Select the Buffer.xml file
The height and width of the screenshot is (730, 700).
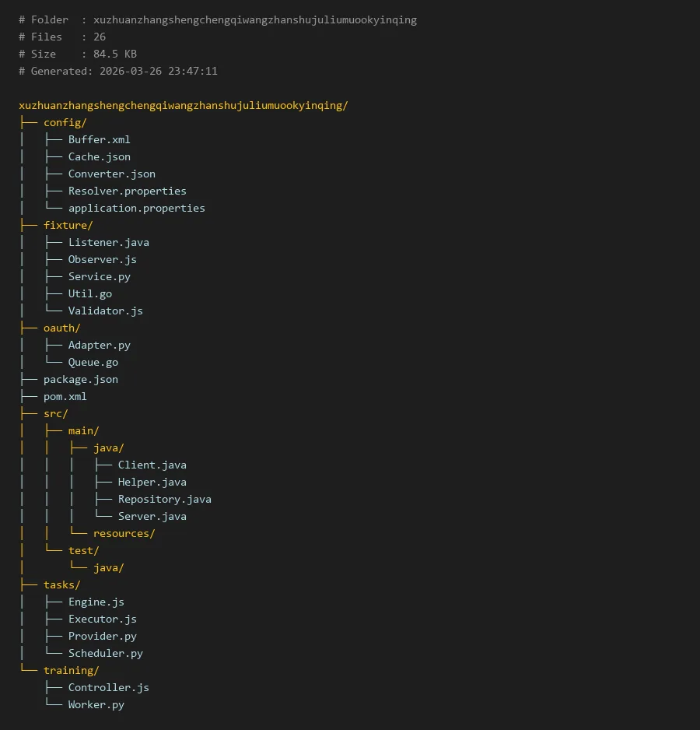[x=99, y=139]
